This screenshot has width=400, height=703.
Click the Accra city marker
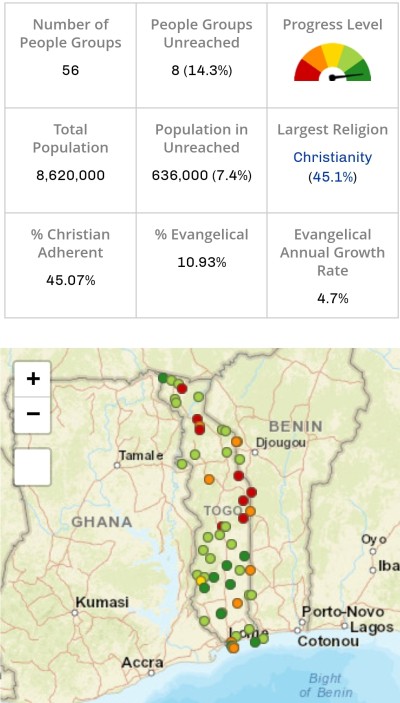[152, 673]
